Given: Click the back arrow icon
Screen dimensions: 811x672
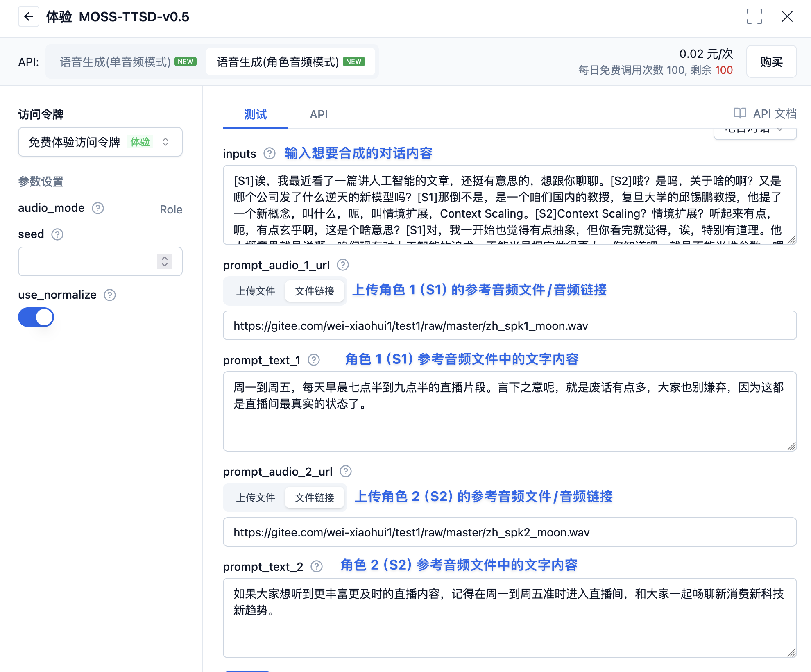Looking at the screenshot, I should [29, 17].
